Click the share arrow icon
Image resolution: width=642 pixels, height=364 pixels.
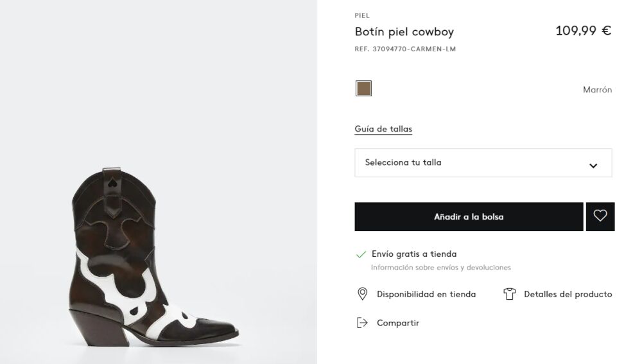pyautogui.click(x=362, y=322)
